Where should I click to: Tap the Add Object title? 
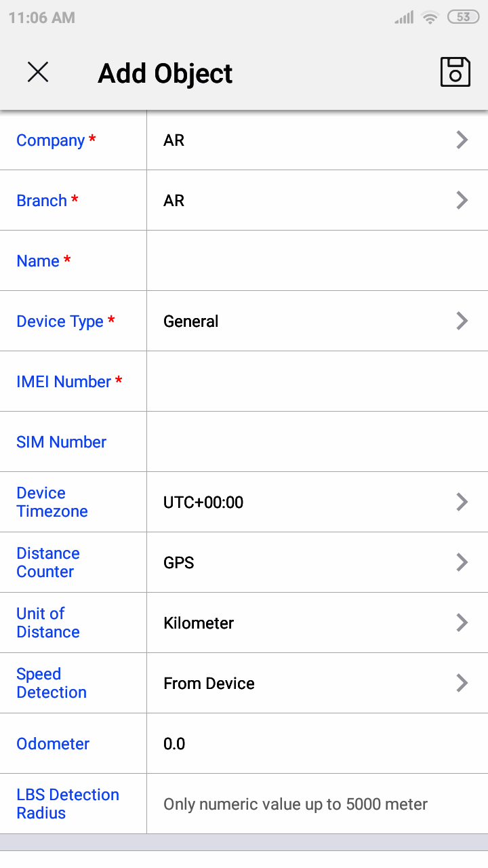tap(165, 73)
